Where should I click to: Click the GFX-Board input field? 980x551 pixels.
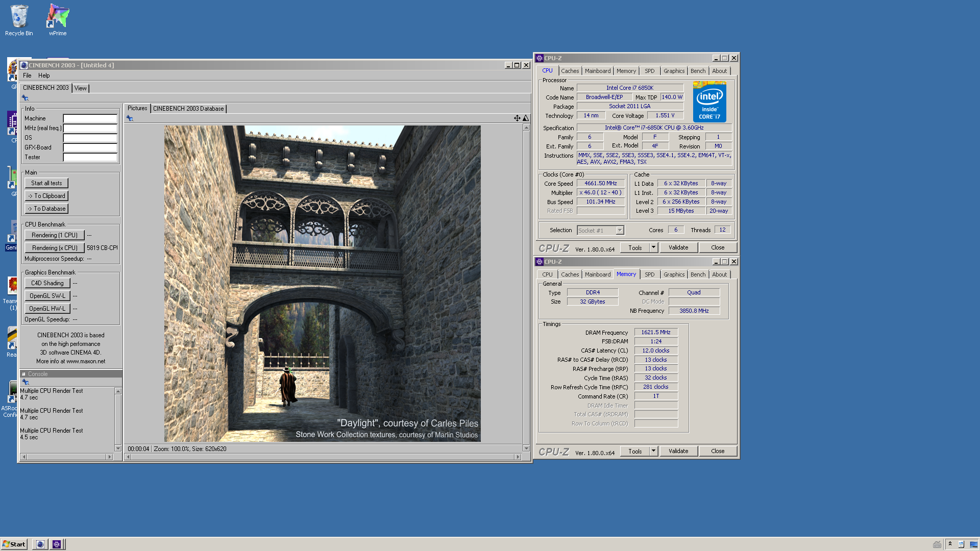(x=90, y=147)
